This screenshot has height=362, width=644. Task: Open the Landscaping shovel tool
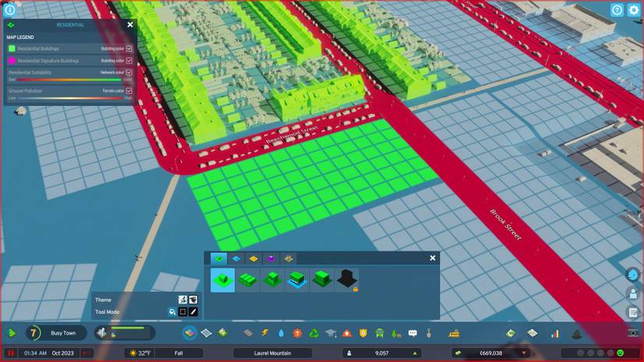coord(429,333)
